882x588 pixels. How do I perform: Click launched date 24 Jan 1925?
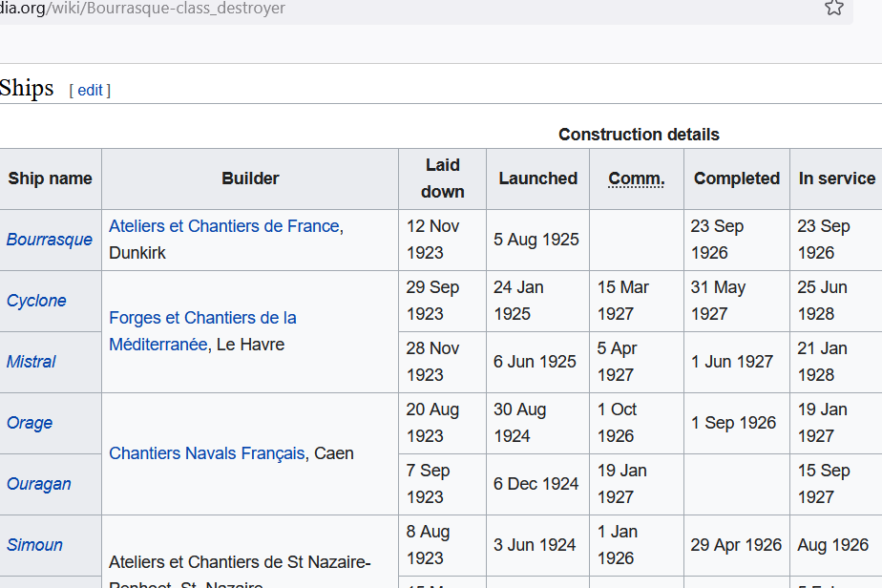click(x=518, y=301)
